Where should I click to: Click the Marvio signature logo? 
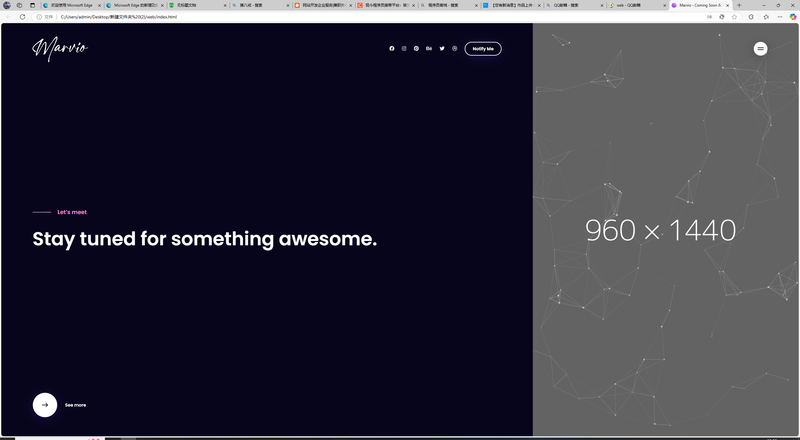point(60,49)
